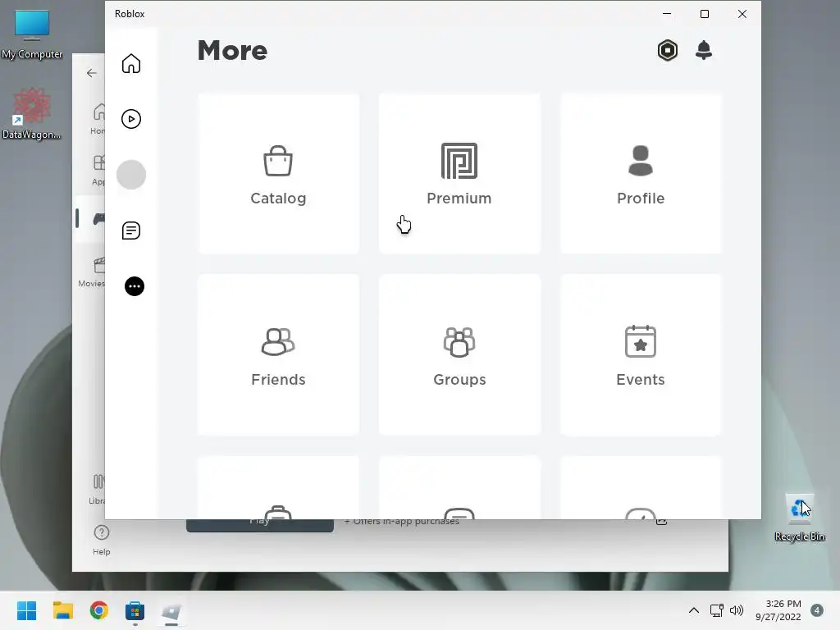Go back in Microsoft Store window
The height and width of the screenshot is (630, 840).
(x=92, y=73)
